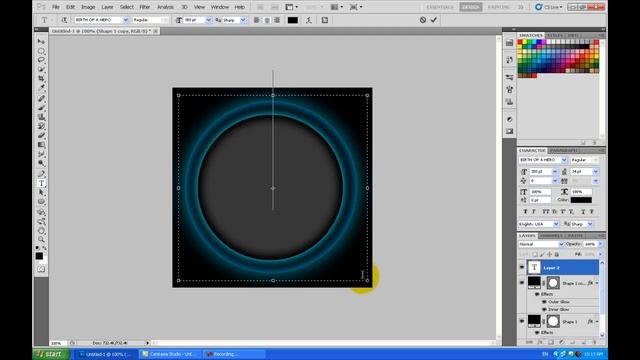Open Character panel Color swatch
Viewport: 640px width, 360px height.
(581, 200)
